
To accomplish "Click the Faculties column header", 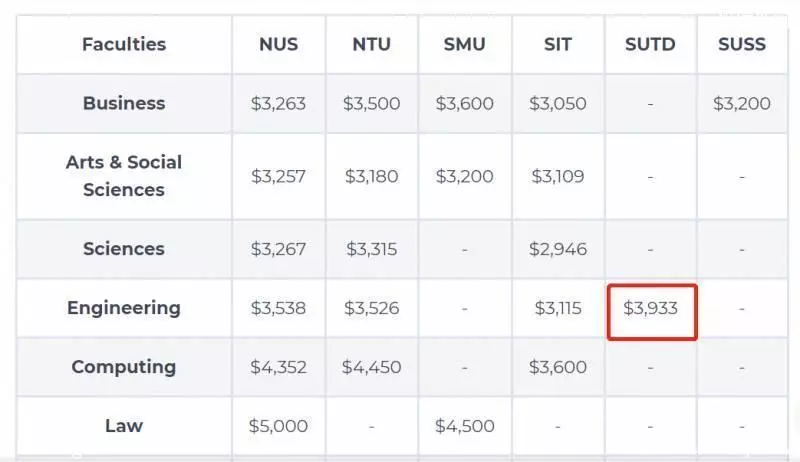I will point(124,44).
